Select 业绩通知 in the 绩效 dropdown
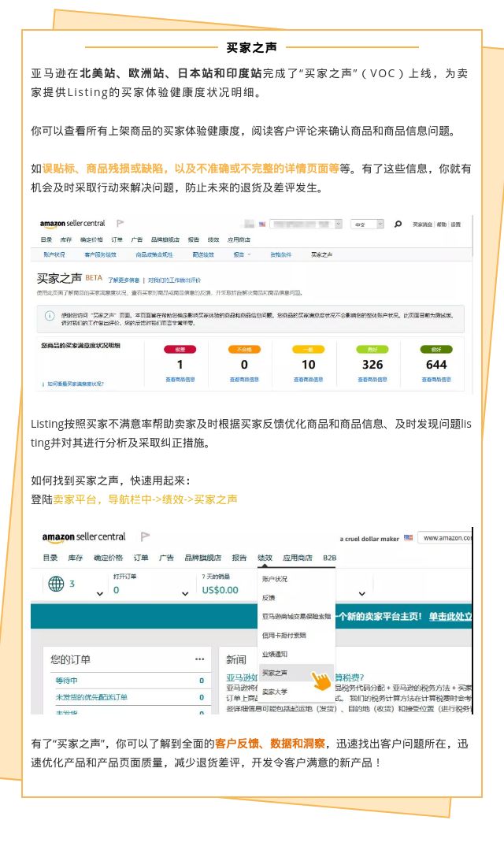This screenshot has width=504, height=846. [x=275, y=654]
